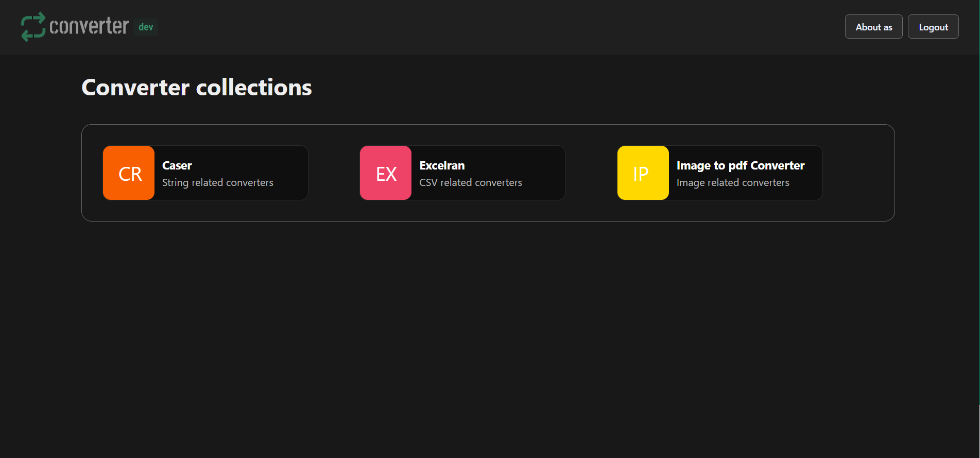Open the Caser collection title
Viewport: 980px width, 458px height.
point(177,165)
